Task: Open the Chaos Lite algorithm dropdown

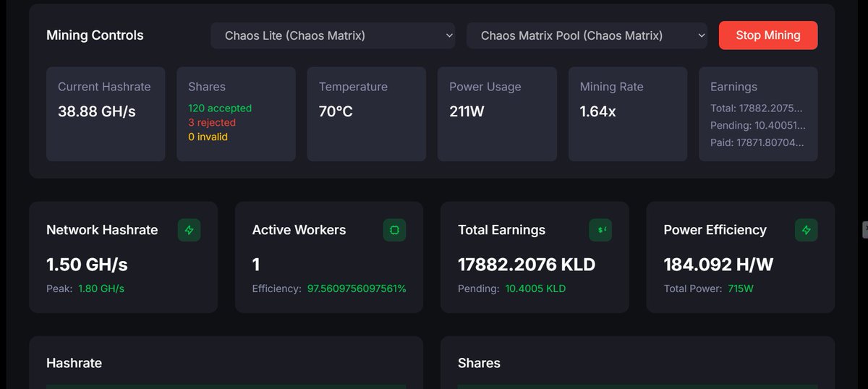Action: (x=333, y=35)
